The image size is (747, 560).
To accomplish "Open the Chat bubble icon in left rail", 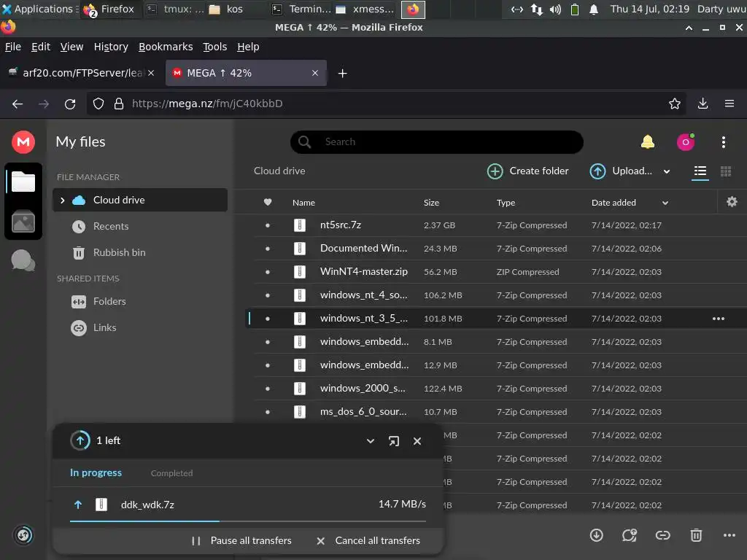I will (x=23, y=260).
